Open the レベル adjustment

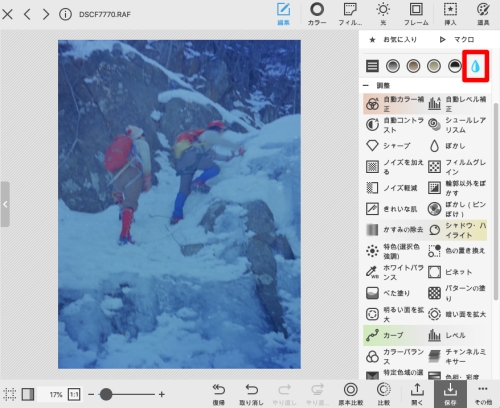(x=457, y=335)
